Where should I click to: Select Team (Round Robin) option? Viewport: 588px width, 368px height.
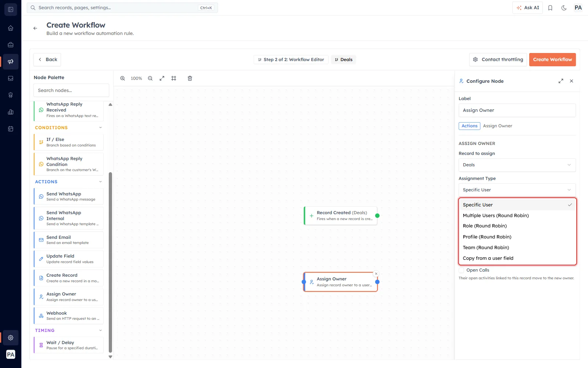pyautogui.click(x=517, y=248)
